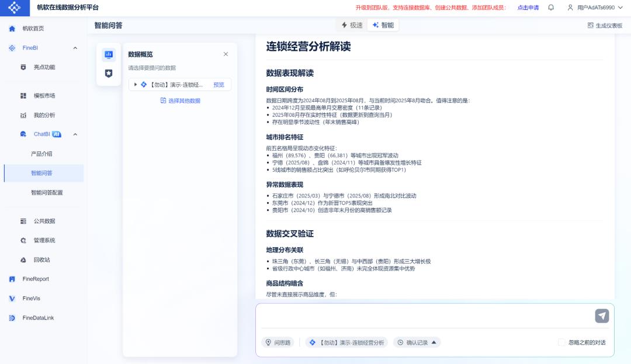This screenshot has width=631, height=364.
Task: Collapse the FineBI sidebar section
Action: coord(75,48)
